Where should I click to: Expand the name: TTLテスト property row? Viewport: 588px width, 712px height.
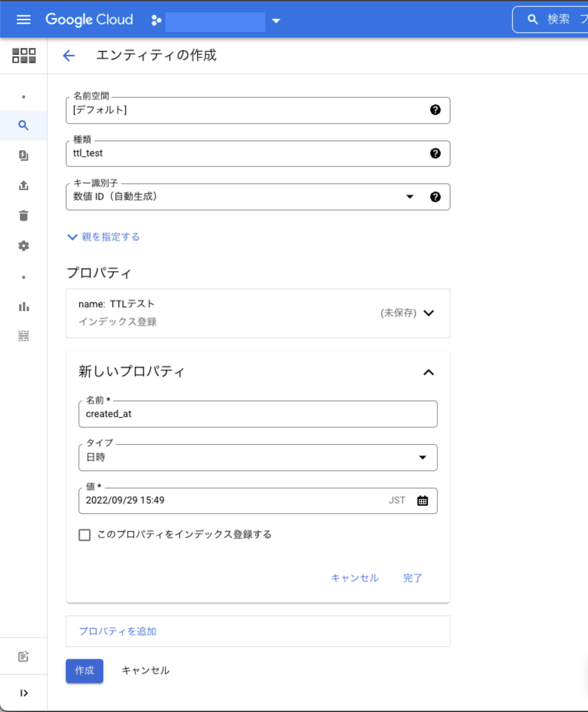tap(428, 313)
